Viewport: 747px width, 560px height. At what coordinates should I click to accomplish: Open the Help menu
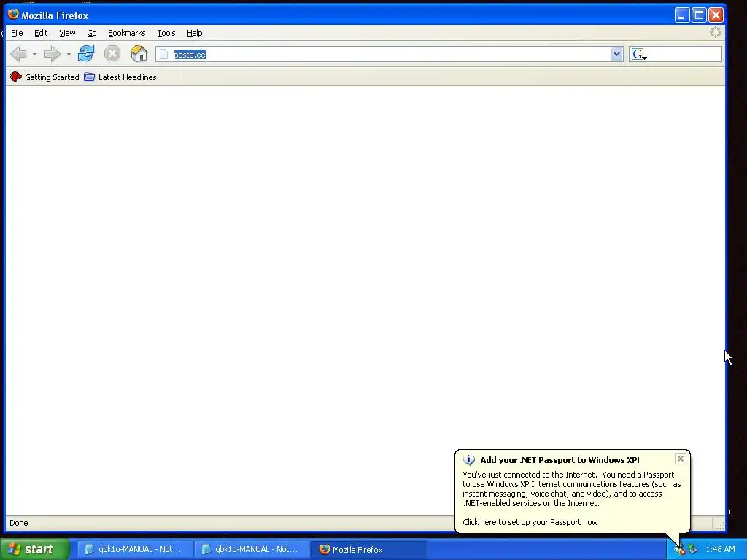[194, 33]
